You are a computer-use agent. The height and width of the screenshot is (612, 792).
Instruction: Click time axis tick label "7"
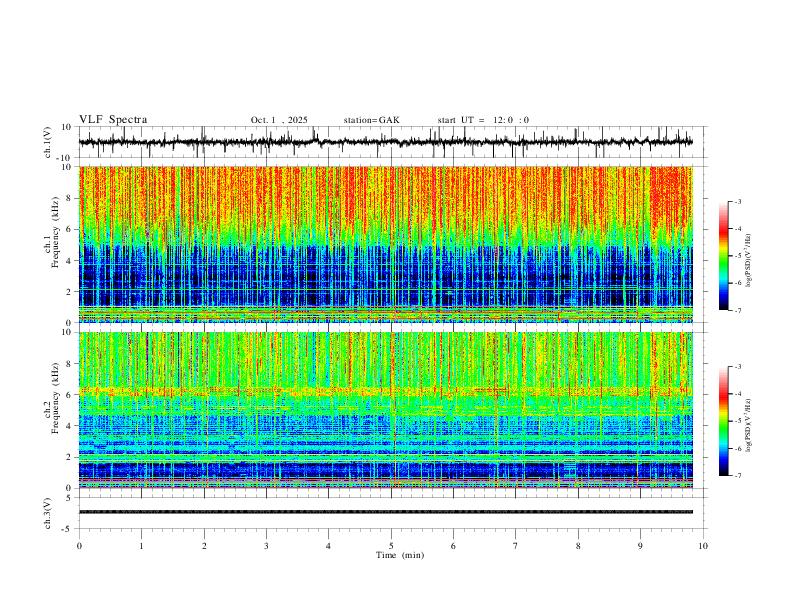click(516, 546)
